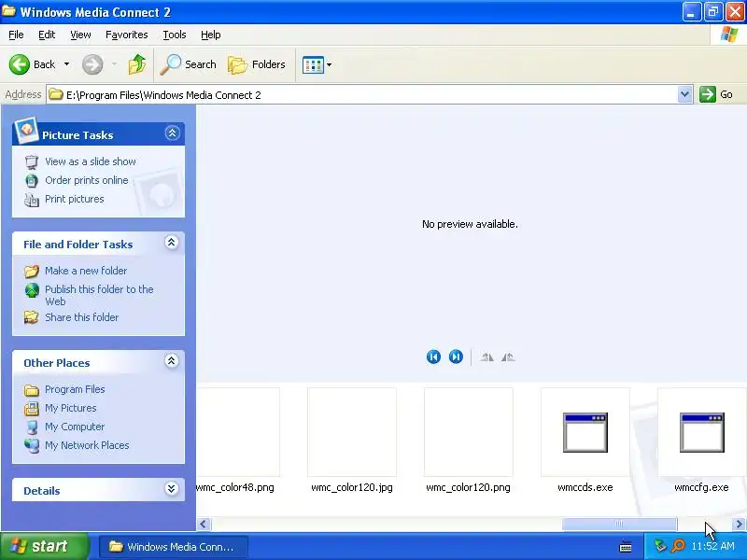The height and width of the screenshot is (560, 747).
Task: Click into the Address bar path field
Action: [x=362, y=95]
